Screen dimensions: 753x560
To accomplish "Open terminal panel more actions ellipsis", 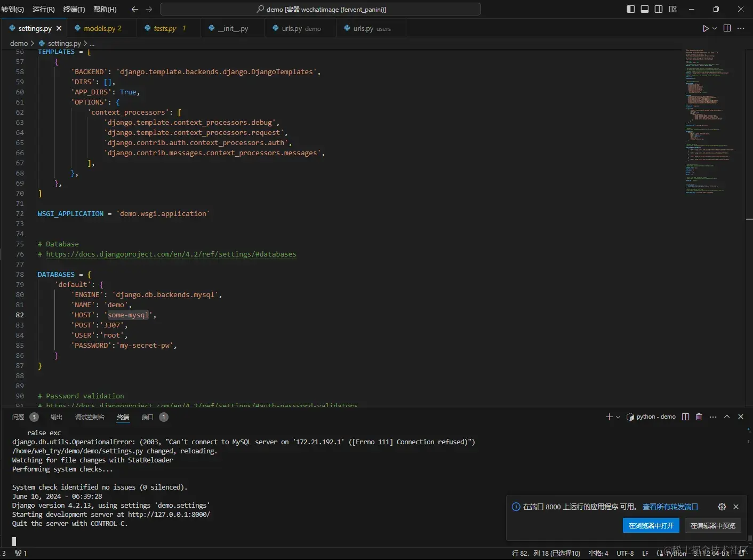I will [713, 417].
